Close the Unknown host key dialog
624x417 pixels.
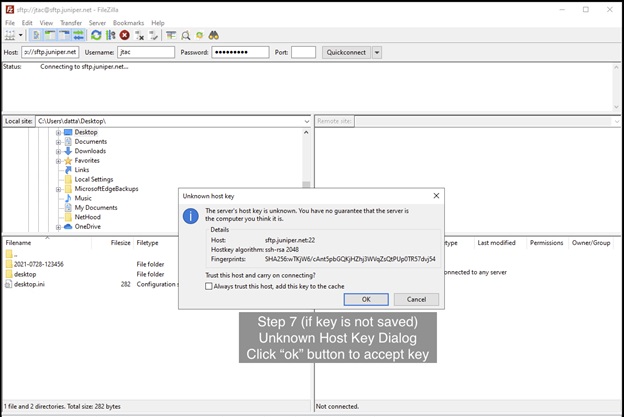click(436, 195)
